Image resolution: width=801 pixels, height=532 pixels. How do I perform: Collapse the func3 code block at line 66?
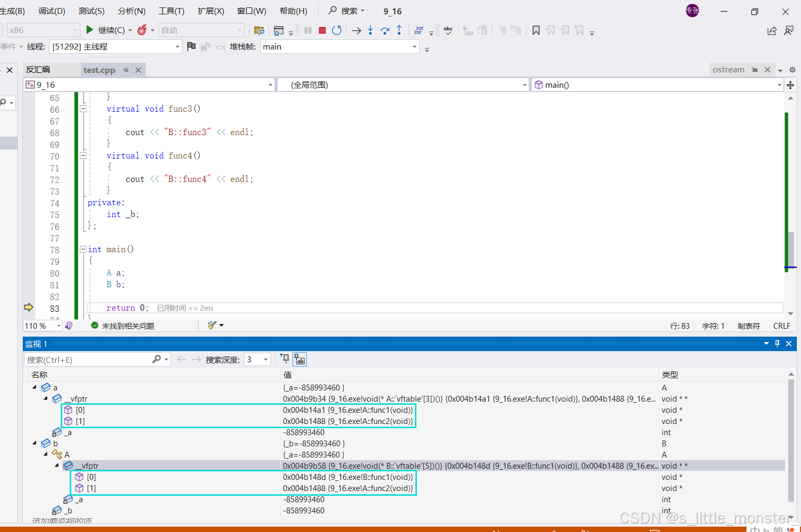tap(83, 109)
